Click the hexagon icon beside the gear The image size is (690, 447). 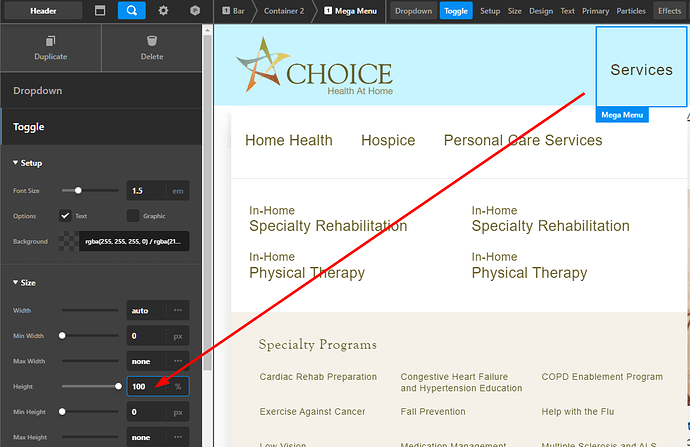[x=194, y=11]
